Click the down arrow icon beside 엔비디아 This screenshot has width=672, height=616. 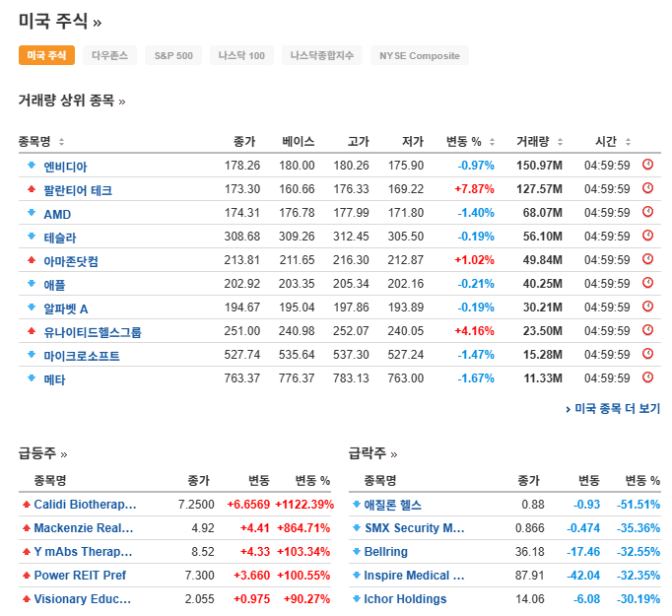click(x=32, y=165)
